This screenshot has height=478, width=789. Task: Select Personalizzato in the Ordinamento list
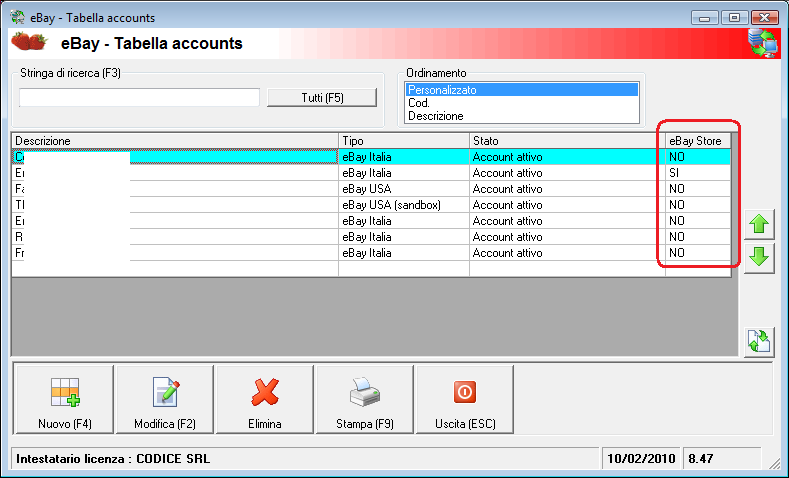(522, 90)
